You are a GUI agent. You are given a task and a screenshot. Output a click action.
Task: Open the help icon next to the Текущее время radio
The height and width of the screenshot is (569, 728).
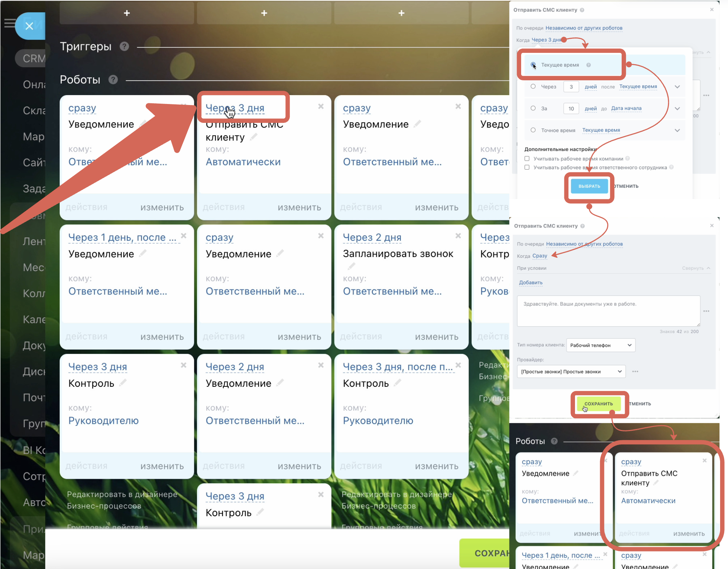pyautogui.click(x=588, y=65)
